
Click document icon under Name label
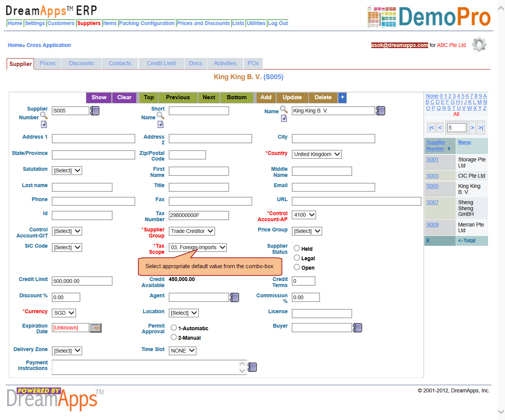coord(284,119)
